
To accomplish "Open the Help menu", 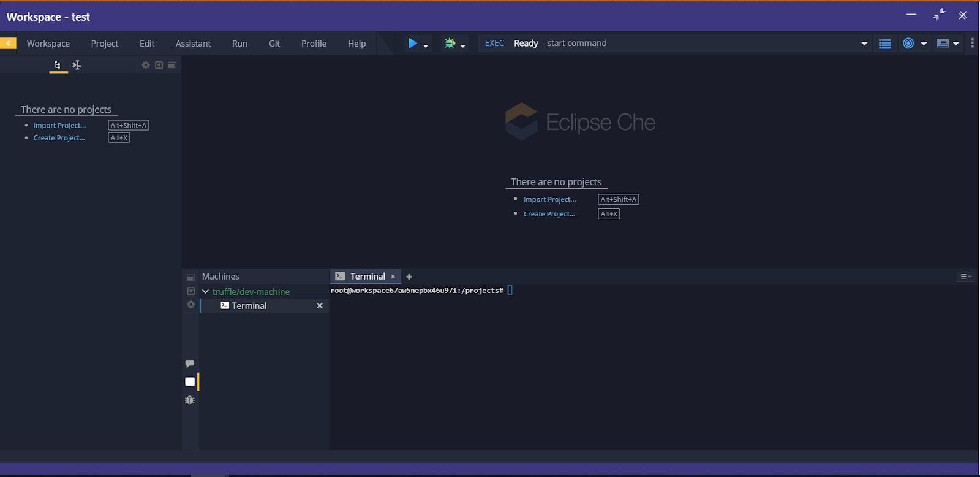I will 356,44.
